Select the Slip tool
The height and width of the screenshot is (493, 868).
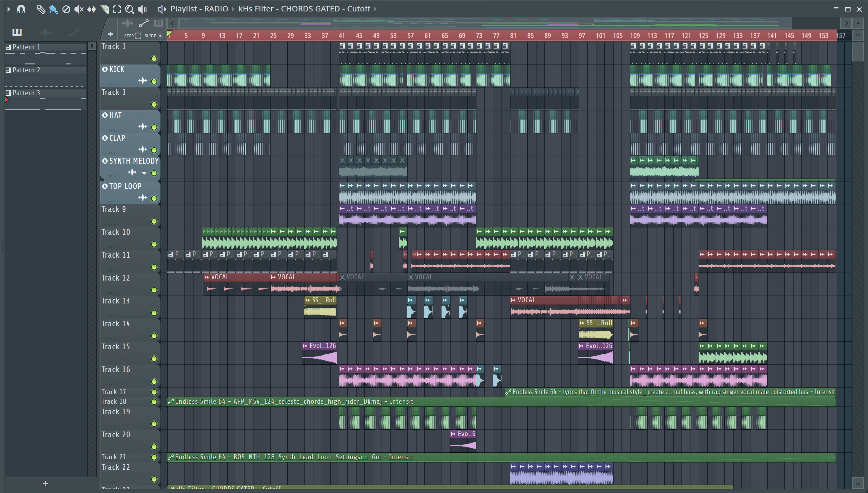coord(91,9)
